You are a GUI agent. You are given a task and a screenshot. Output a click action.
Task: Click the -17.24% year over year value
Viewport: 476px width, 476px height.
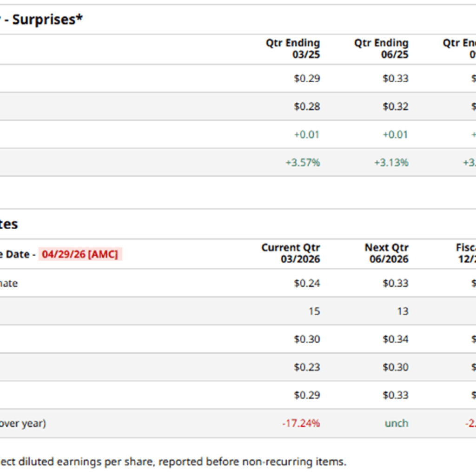(301, 423)
